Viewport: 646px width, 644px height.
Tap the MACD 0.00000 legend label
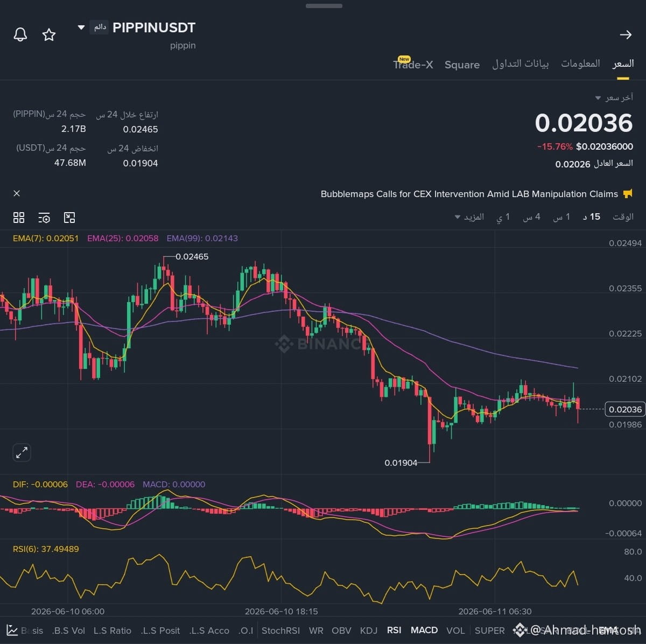pyautogui.click(x=174, y=484)
